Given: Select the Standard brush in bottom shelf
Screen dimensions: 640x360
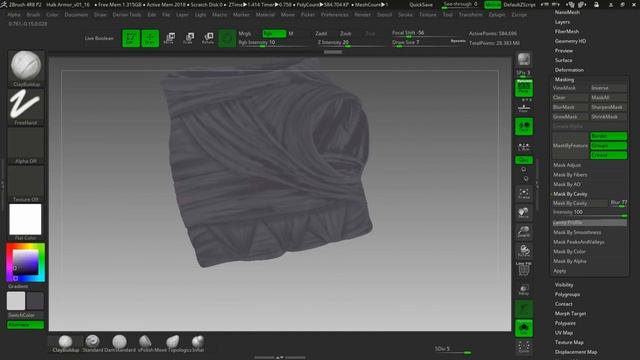Looking at the screenshot, I should coord(93,344).
